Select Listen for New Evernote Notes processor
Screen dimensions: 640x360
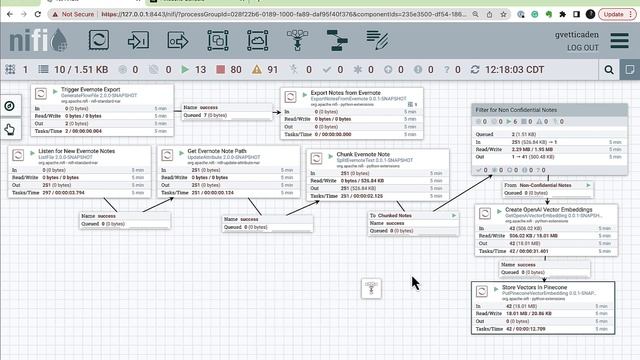coord(80,172)
